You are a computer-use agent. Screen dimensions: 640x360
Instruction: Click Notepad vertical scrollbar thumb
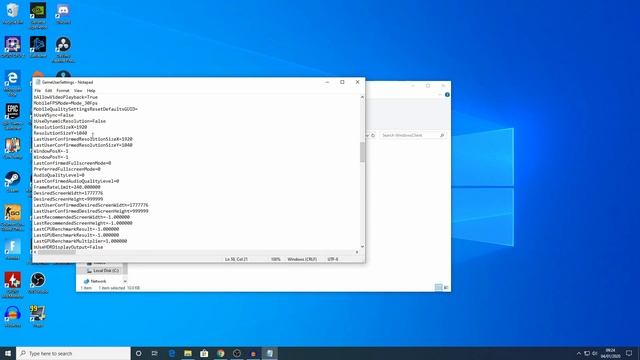click(362, 152)
